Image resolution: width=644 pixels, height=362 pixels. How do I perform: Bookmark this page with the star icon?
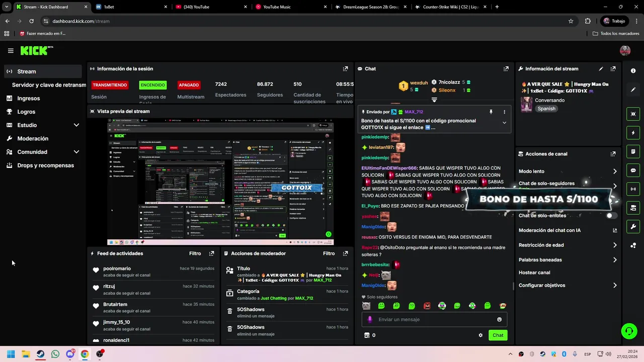pyautogui.click(x=571, y=21)
